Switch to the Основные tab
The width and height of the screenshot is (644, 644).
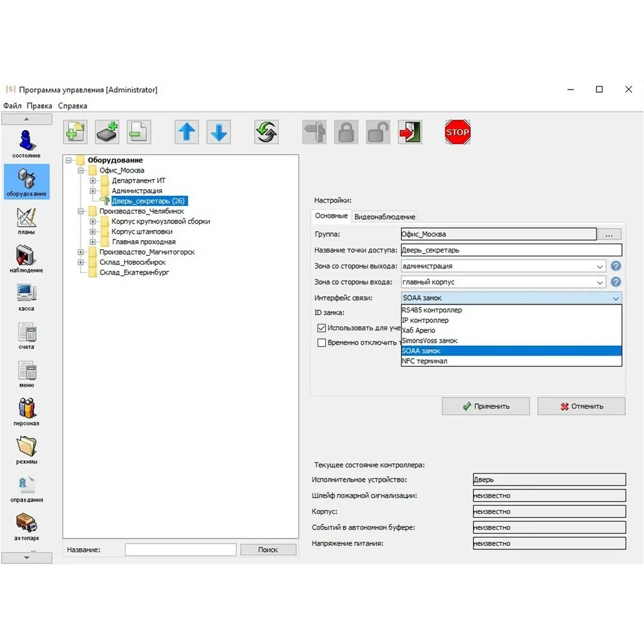[x=331, y=216]
